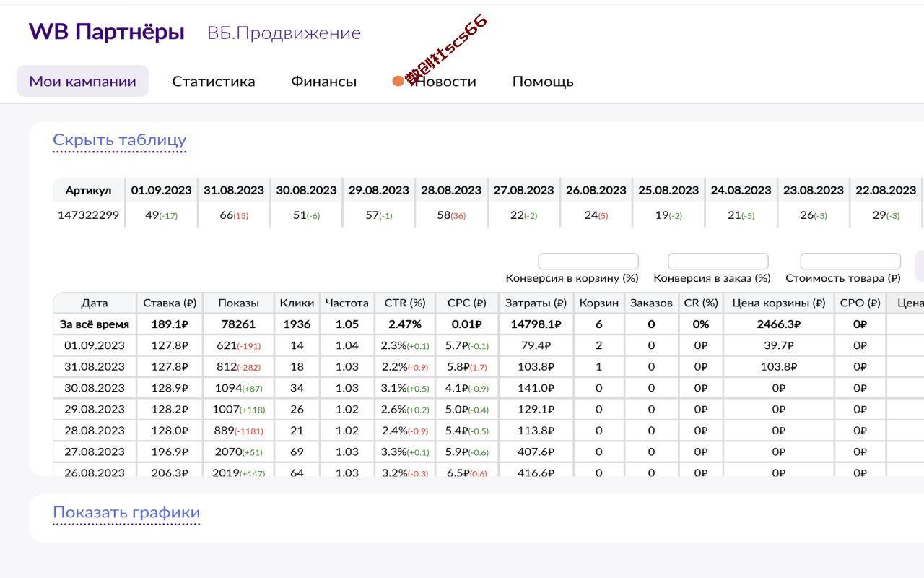Click total spend value 14798.1₽
The width and height of the screenshot is (924, 578).
click(536, 324)
